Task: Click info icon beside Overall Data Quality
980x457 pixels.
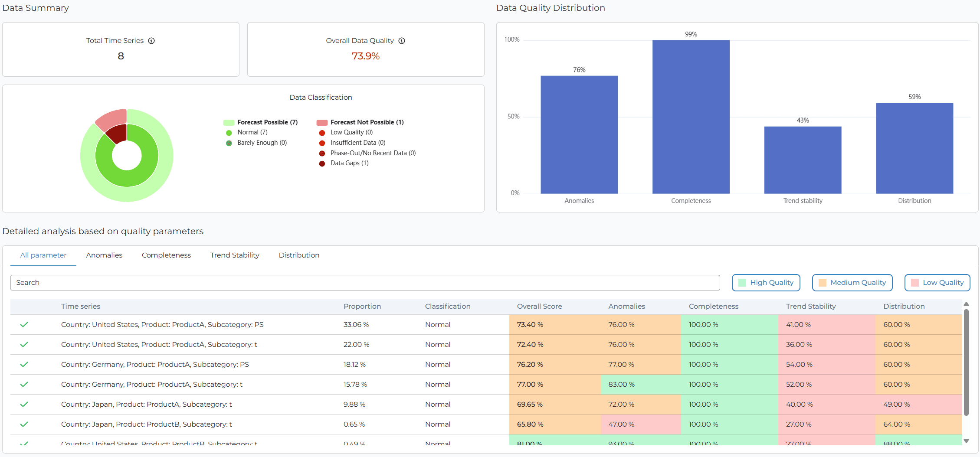Action: [402, 41]
